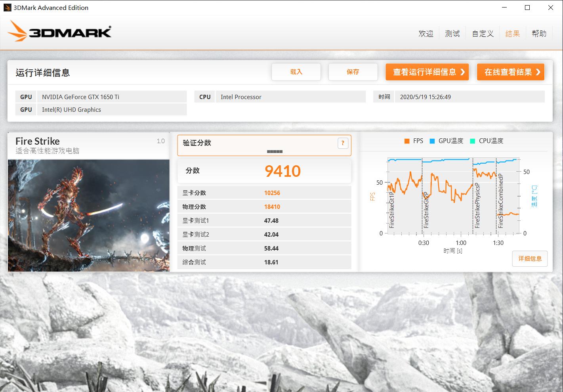The image size is (563, 392).
Task: Open the 欢迎 tab
Action: tap(426, 34)
